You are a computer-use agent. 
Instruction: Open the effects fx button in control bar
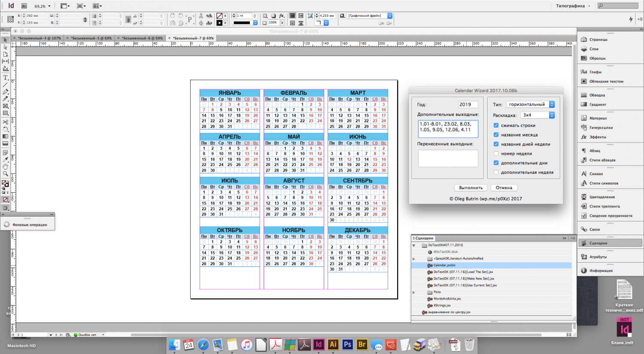[282, 16]
